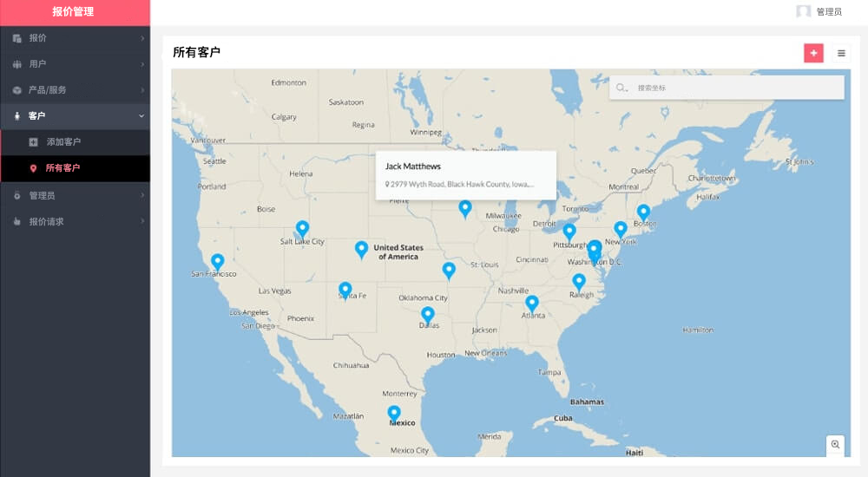Click the map pin near San Francisco
The width and height of the screenshot is (868, 477).
[218, 260]
